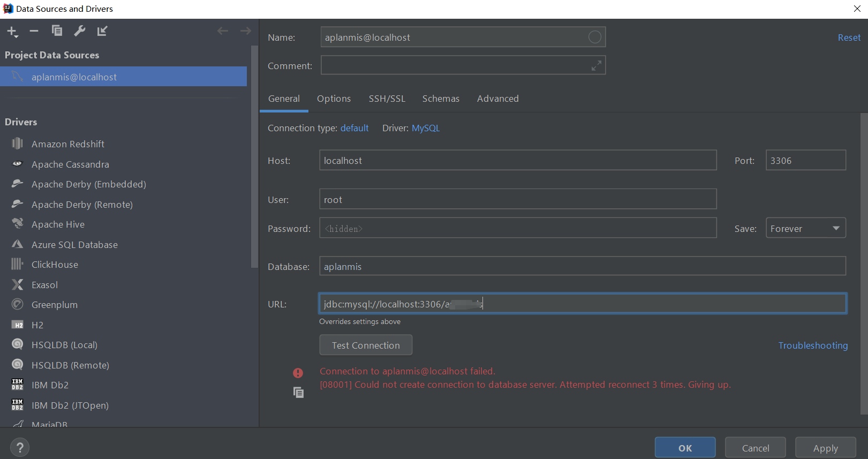Navigate forward with right arrow
Image resolution: width=868 pixels, height=459 pixels.
[x=245, y=31]
